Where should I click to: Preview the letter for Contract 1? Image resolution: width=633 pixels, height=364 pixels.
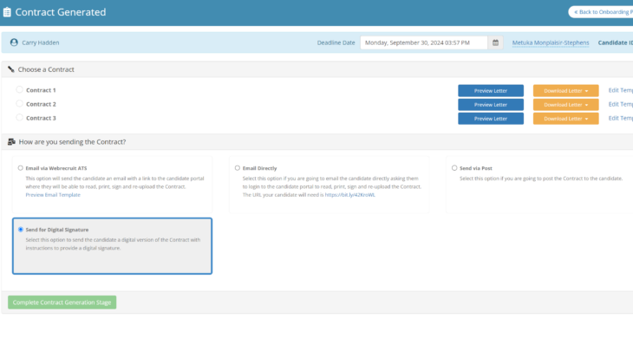[x=490, y=91]
